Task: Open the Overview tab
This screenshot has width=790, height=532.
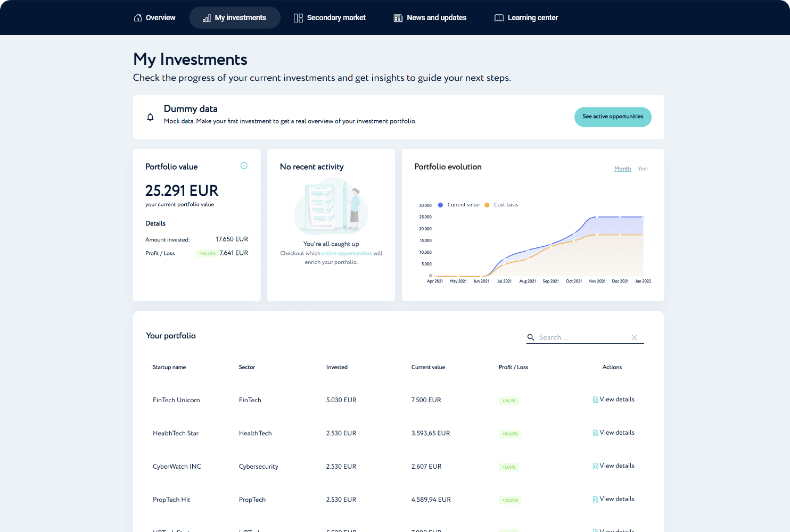Action: click(x=154, y=18)
